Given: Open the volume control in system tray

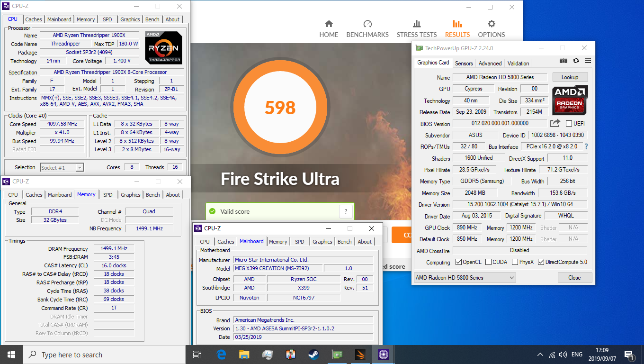Looking at the screenshot, I should pos(563,355).
